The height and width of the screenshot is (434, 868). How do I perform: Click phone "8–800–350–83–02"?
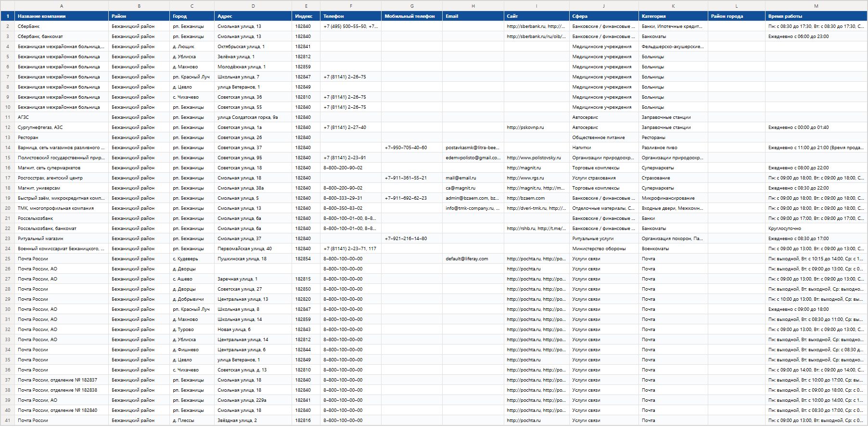click(x=351, y=208)
